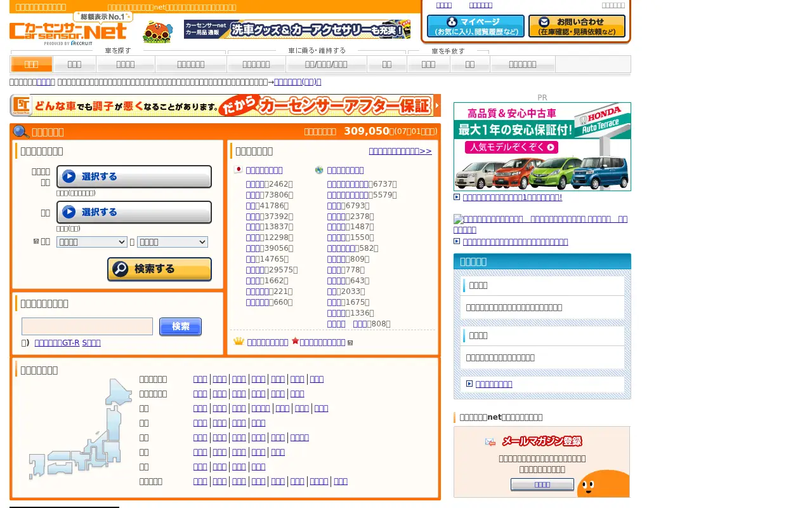Open the car wash goods accessory banner
The image size is (812, 508).
tap(297, 29)
